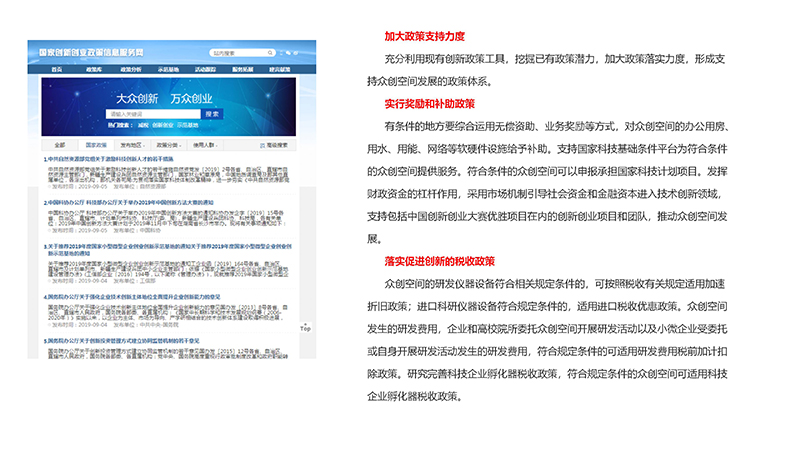Click the red heading 加大政策支持力度

point(424,36)
